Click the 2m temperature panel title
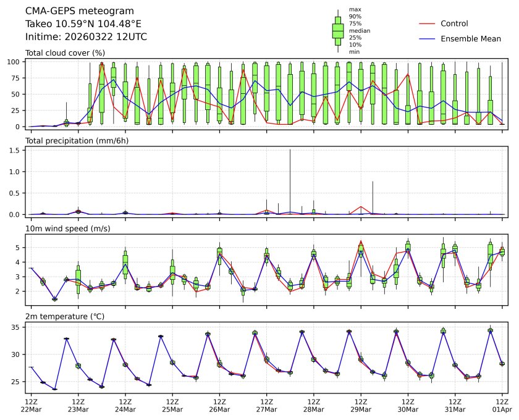 [64, 317]
